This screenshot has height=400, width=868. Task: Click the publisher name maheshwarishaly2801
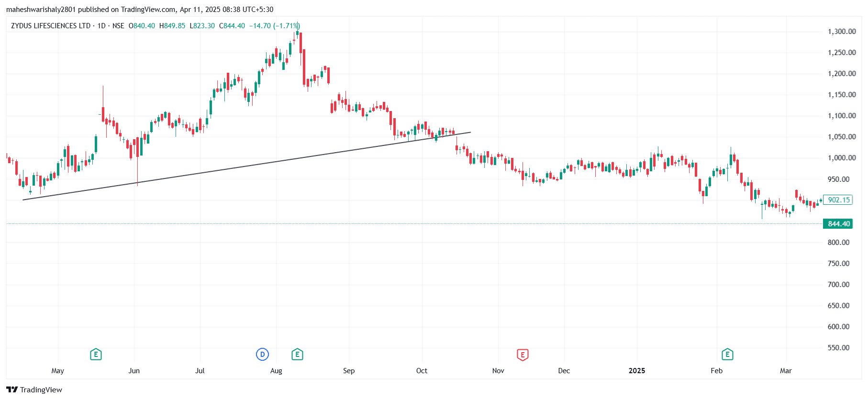[41, 10]
